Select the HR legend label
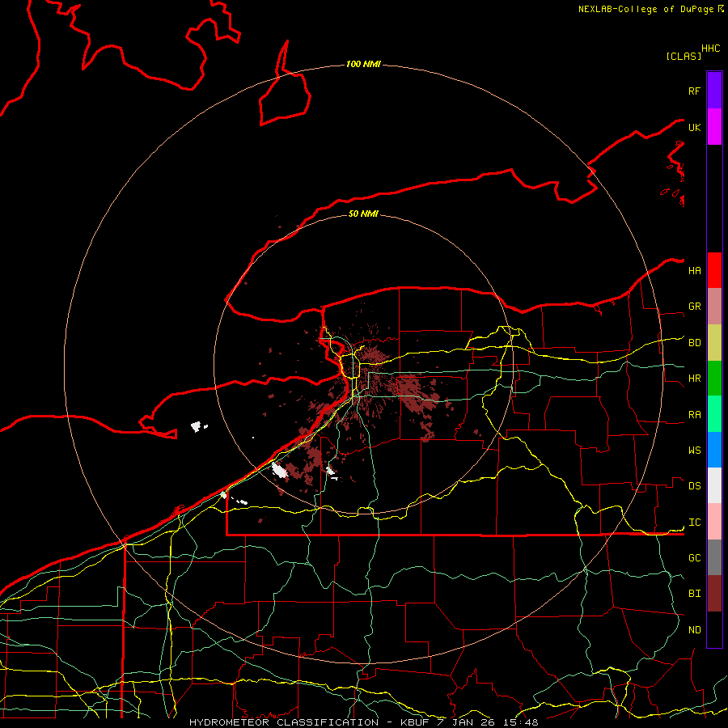 tap(694, 379)
